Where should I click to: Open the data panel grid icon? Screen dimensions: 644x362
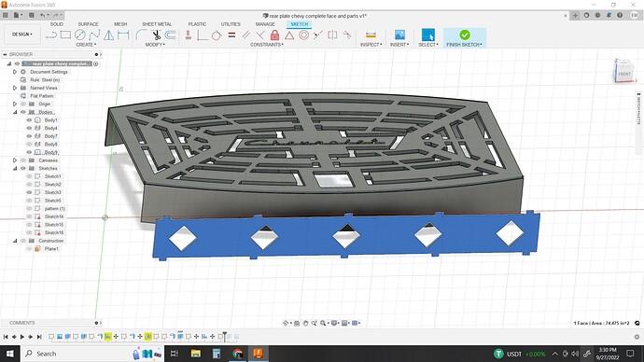pos(6,15)
